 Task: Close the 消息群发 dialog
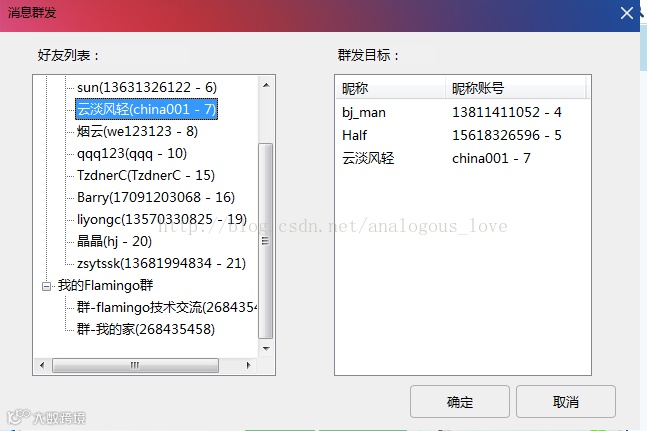(626, 13)
